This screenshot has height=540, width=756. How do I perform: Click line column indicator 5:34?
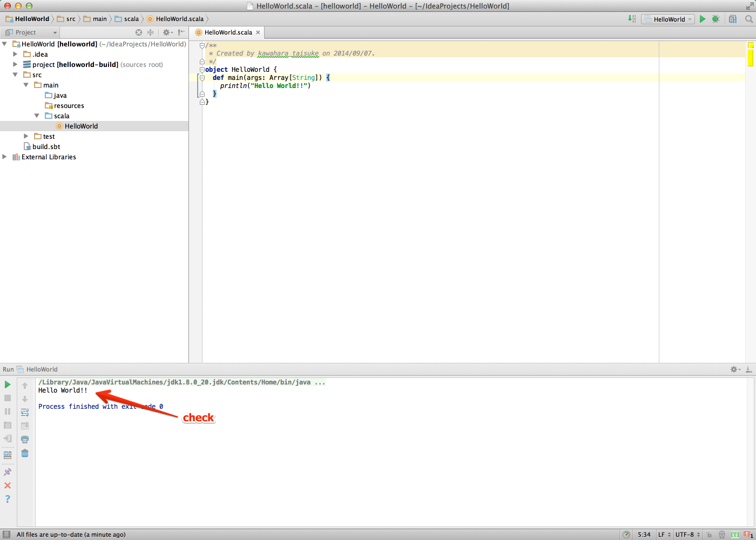(644, 535)
